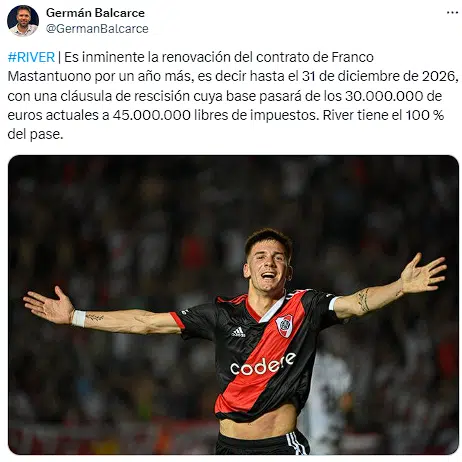Click the "45.000.000" figure in the tweet
The image size is (462, 462).
[x=152, y=115]
